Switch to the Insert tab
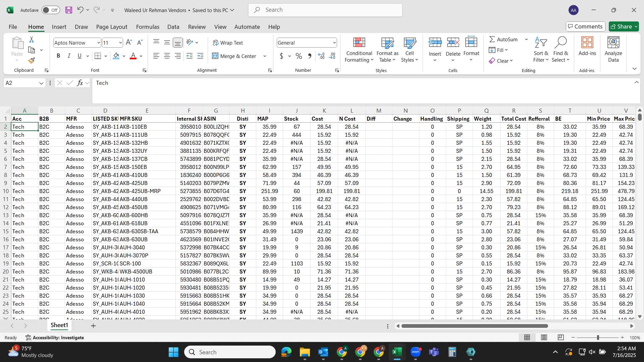The image size is (644, 362). pos(59,27)
